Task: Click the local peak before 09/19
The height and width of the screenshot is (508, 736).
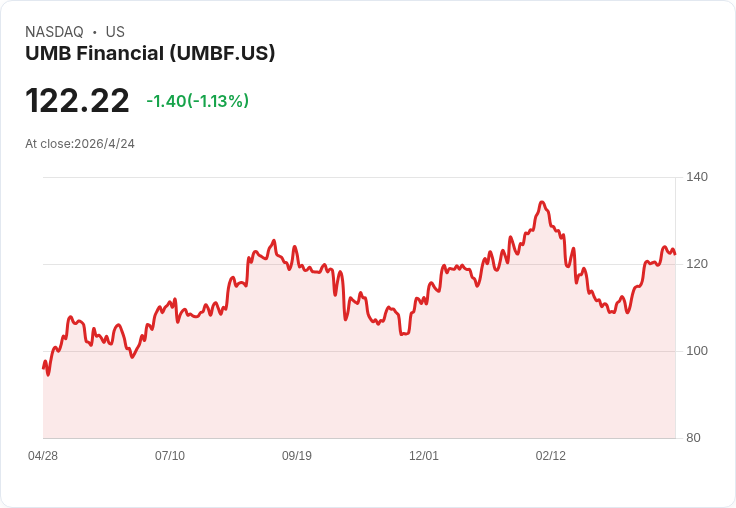Action: [274, 241]
